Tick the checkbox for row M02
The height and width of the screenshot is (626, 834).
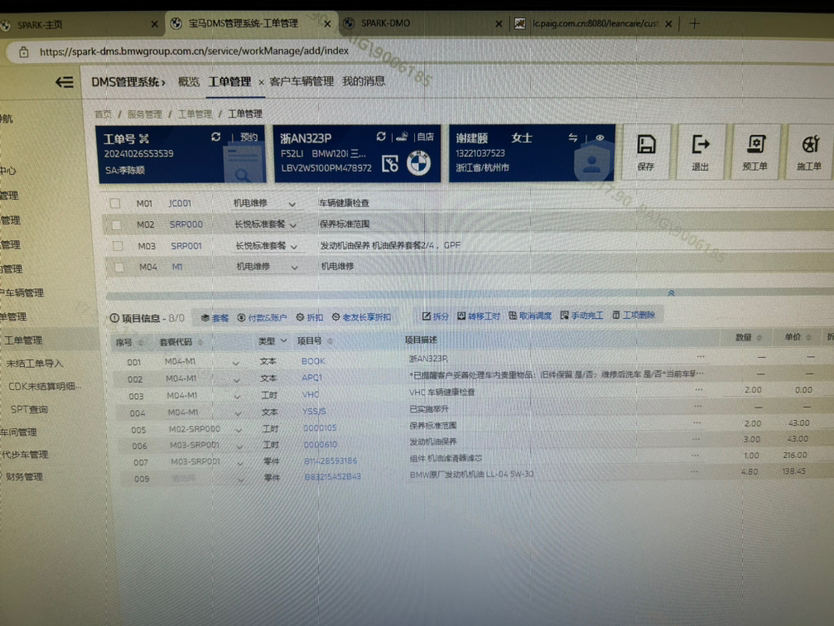(x=116, y=225)
